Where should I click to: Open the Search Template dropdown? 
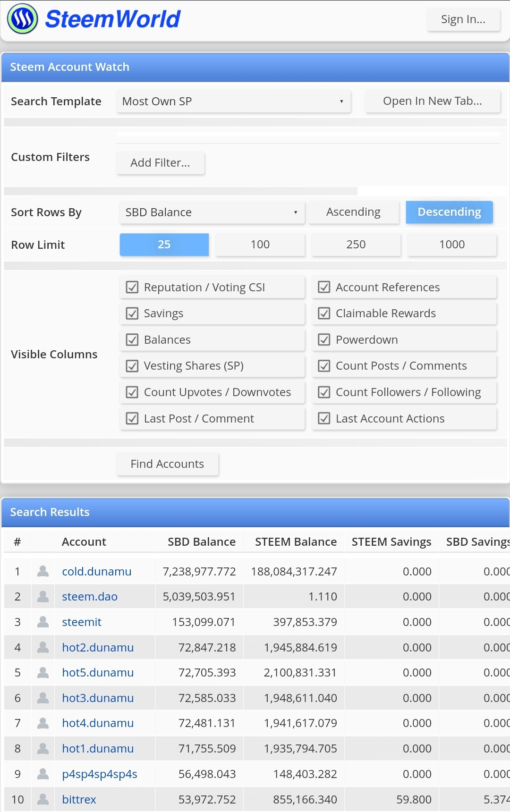point(233,101)
